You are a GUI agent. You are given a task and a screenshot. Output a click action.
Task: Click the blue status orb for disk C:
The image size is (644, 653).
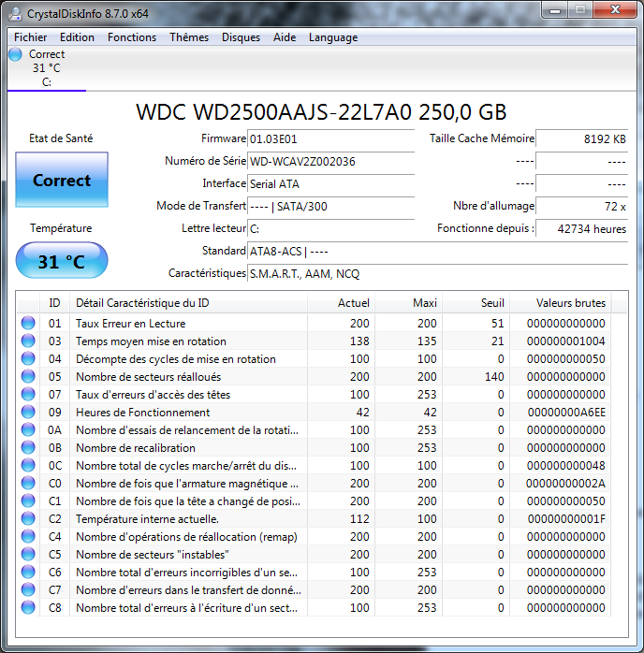click(15, 54)
